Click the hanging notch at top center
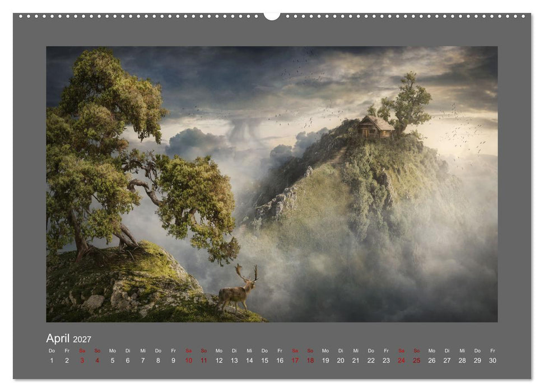The width and height of the screenshot is (544, 392). pos(272,16)
